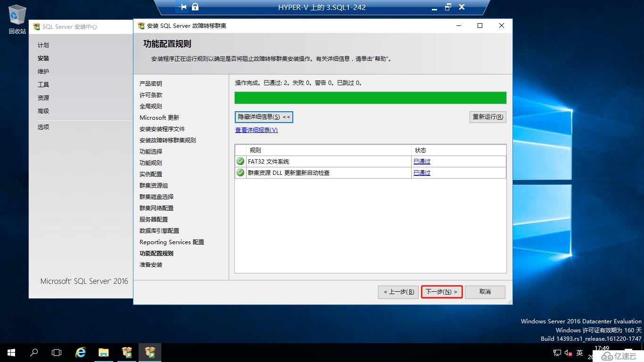Open taskbar search magnifier
Viewport: 644px width, 362px height.
click(x=34, y=352)
